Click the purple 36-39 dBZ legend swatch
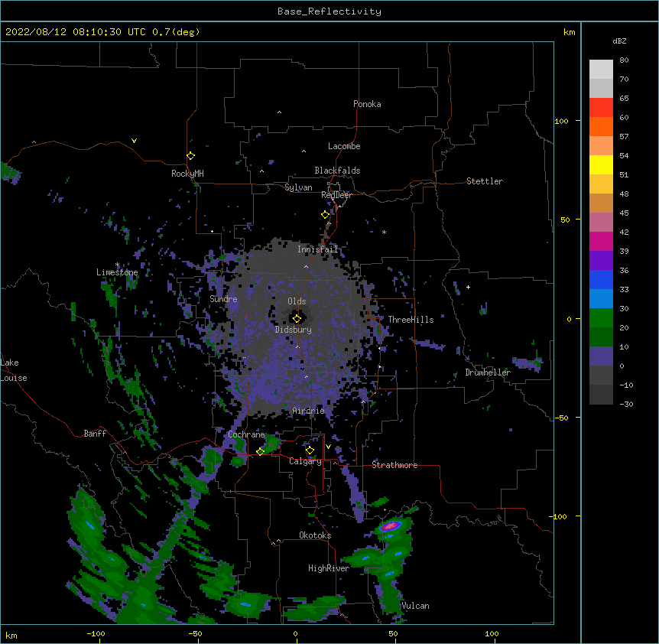 click(601, 261)
